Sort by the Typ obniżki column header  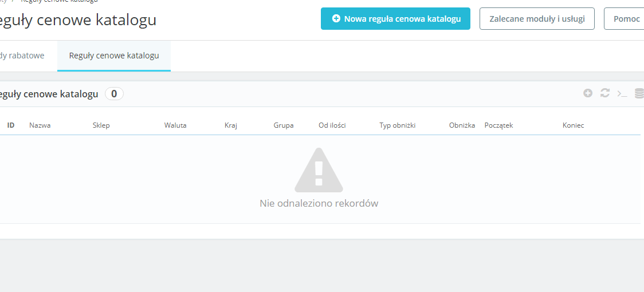pos(398,125)
